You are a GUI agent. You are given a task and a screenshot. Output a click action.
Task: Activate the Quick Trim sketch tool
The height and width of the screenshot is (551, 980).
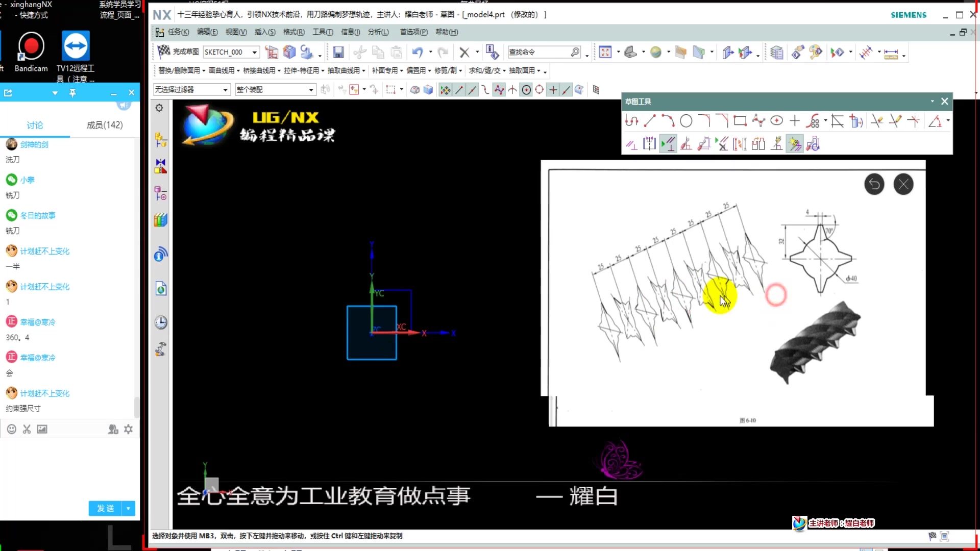[x=877, y=120]
